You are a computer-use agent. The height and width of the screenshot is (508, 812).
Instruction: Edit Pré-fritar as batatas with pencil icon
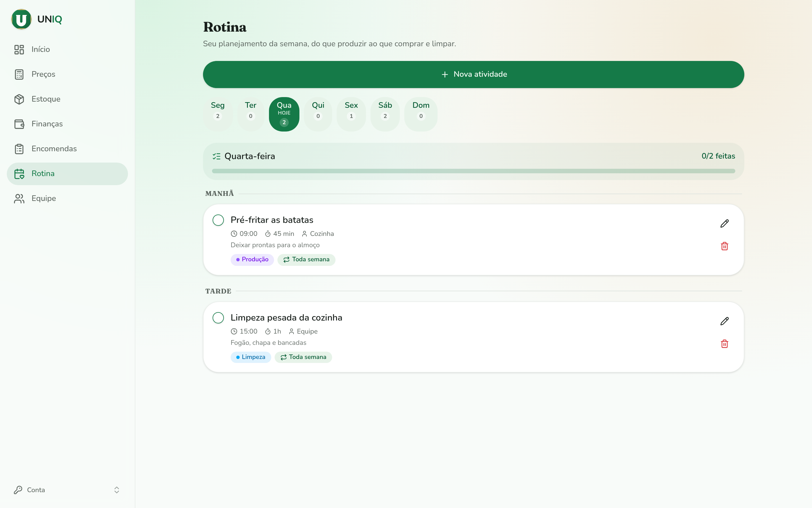click(724, 224)
